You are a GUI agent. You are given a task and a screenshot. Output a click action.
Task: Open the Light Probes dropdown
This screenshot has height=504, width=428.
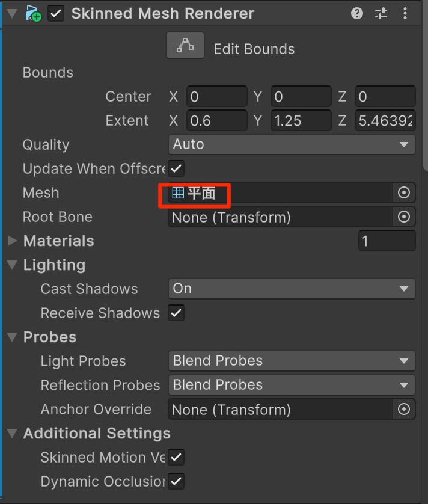click(292, 361)
